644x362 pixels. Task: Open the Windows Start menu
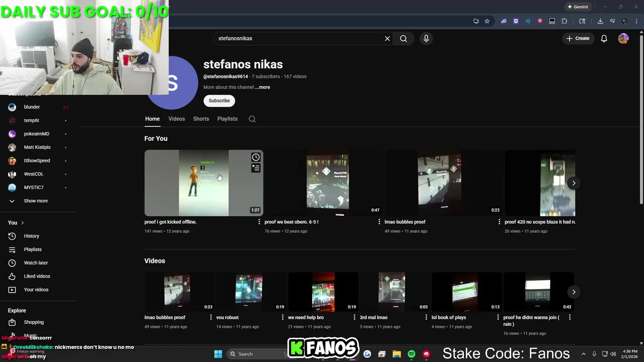click(x=218, y=354)
